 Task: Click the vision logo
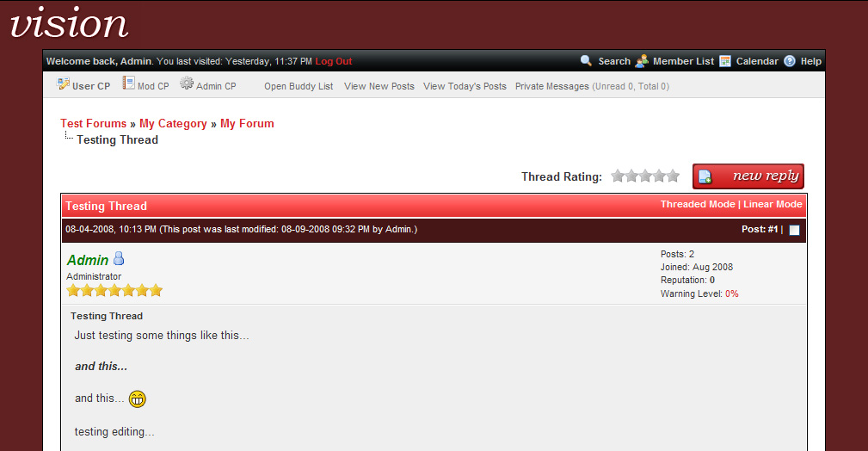pyautogui.click(x=69, y=23)
